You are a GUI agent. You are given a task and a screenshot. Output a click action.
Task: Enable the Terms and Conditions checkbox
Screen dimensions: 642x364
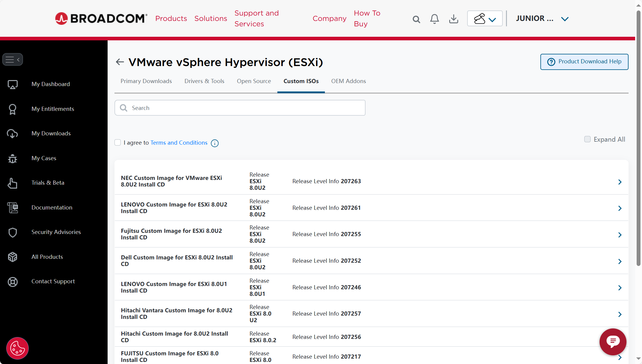tap(118, 142)
